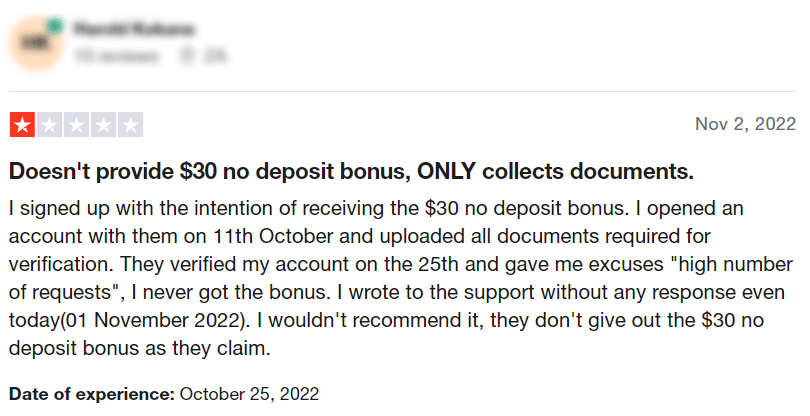The width and height of the screenshot is (810, 416).
Task: Click the "01 November 2022" text in review
Action: tap(154, 320)
